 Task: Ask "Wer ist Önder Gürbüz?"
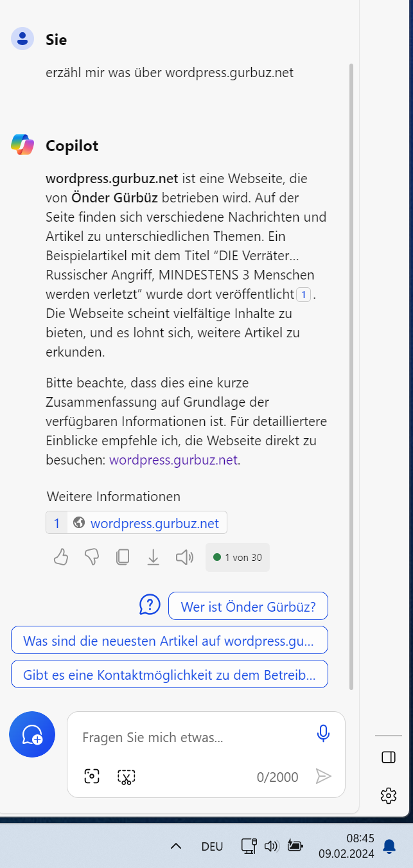tap(248, 606)
